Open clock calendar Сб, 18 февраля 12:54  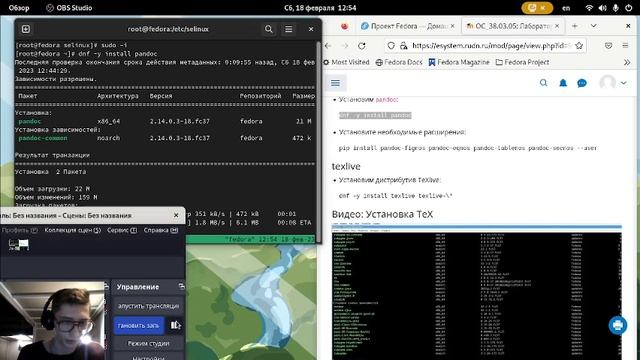(320, 8)
